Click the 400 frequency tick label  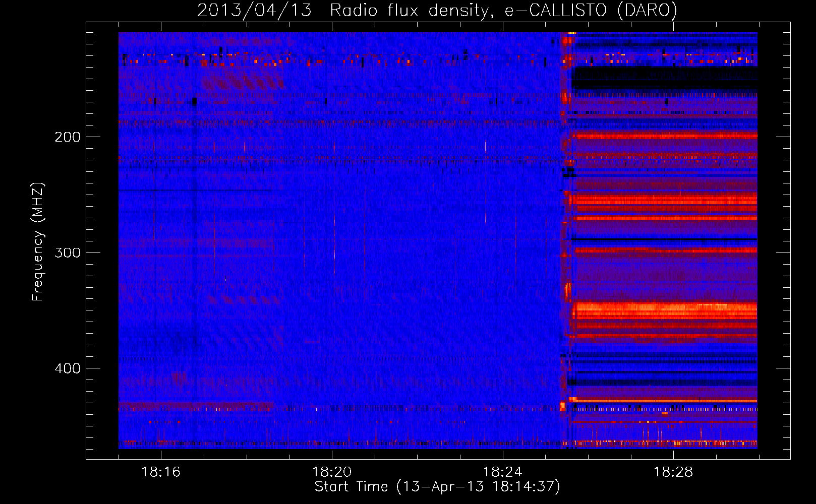pos(68,368)
